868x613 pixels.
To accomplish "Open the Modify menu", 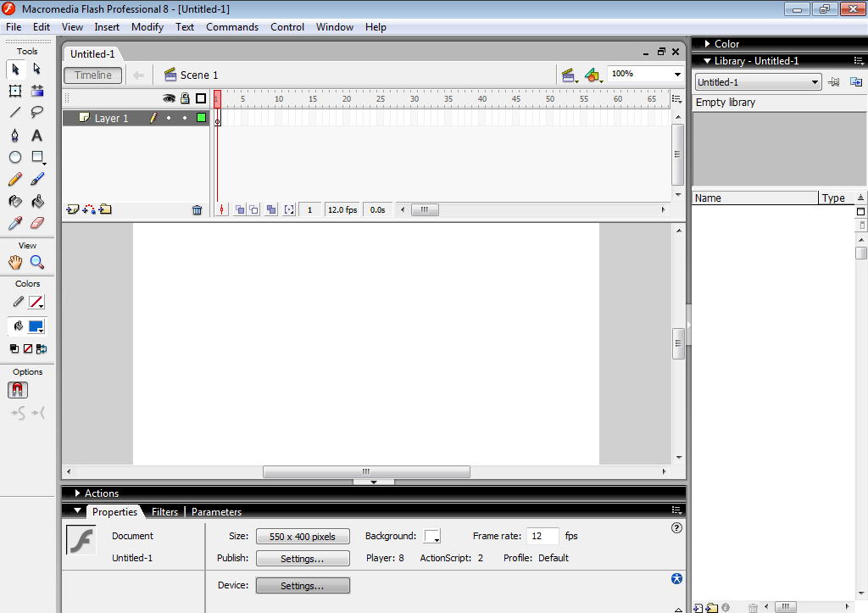I will pos(147,27).
